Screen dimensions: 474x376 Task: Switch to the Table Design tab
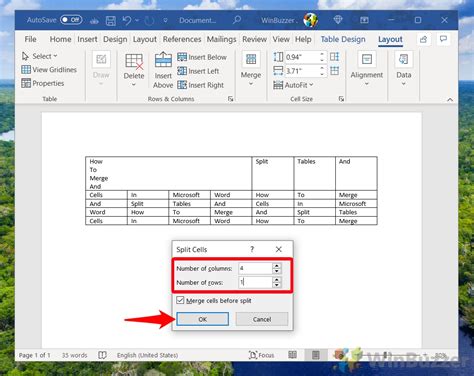[343, 39]
